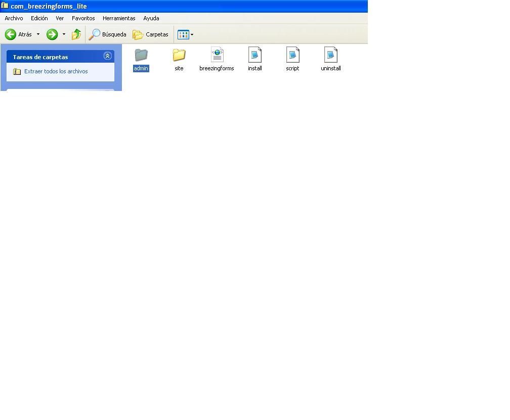Select the install file icon

(255, 55)
